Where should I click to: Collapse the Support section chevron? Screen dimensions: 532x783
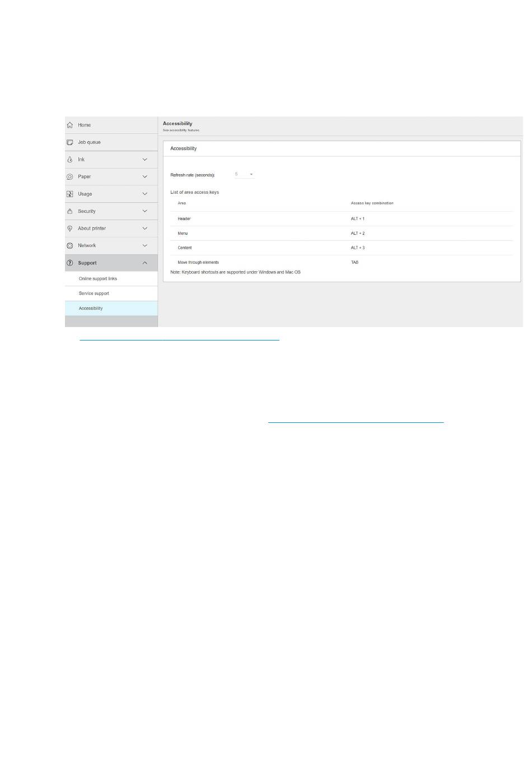(144, 263)
